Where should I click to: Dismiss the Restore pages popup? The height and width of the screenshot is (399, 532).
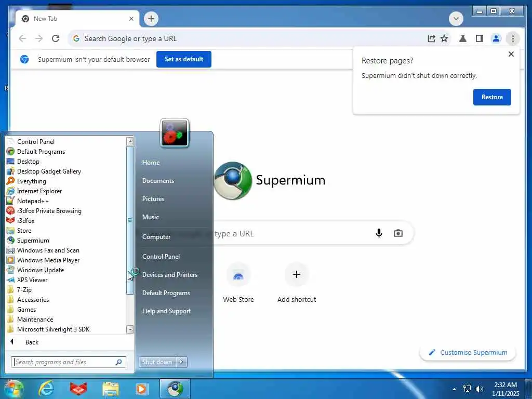(x=511, y=54)
